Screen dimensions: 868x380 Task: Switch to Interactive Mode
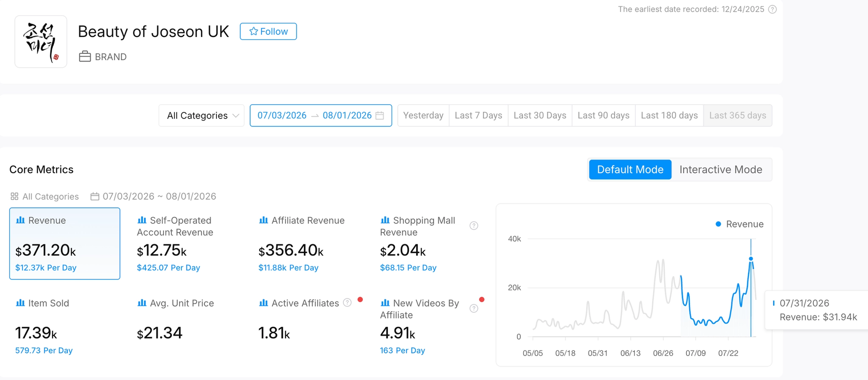click(x=721, y=169)
